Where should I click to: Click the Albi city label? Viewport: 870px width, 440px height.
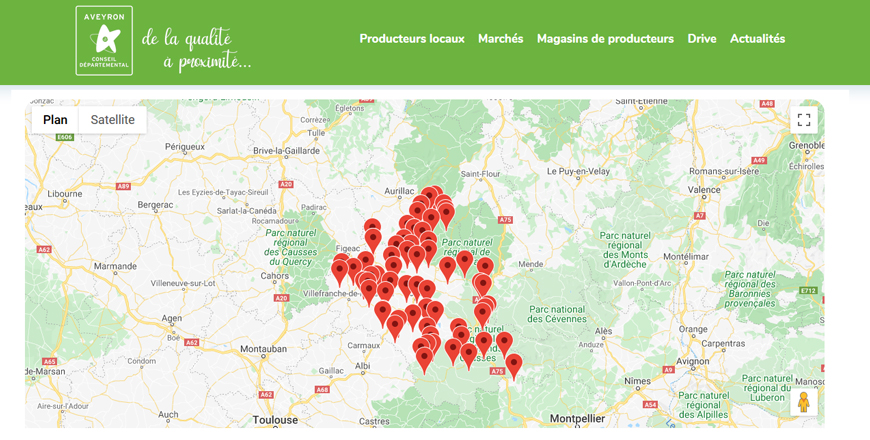[362, 366]
